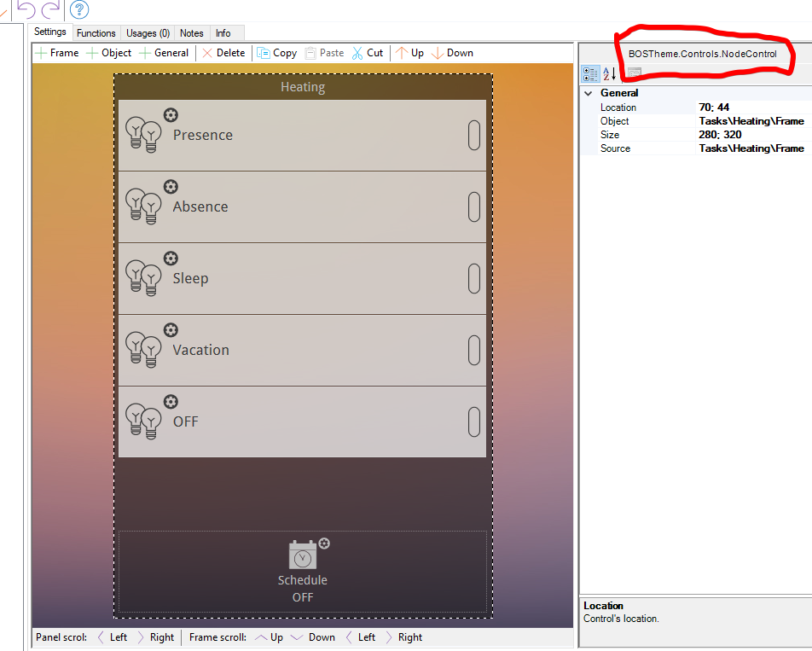Screen dimensions: 812x651
Task: Collapse the General property category
Action: click(589, 93)
